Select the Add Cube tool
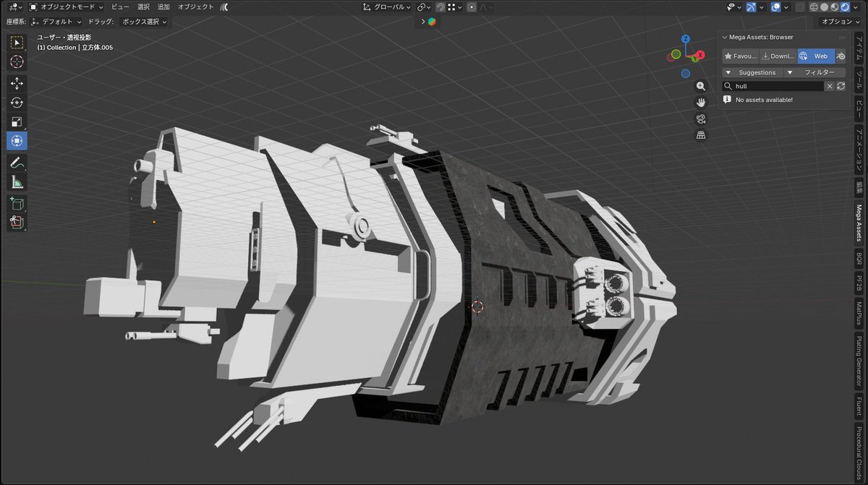Image resolution: width=868 pixels, height=485 pixels. (x=17, y=203)
